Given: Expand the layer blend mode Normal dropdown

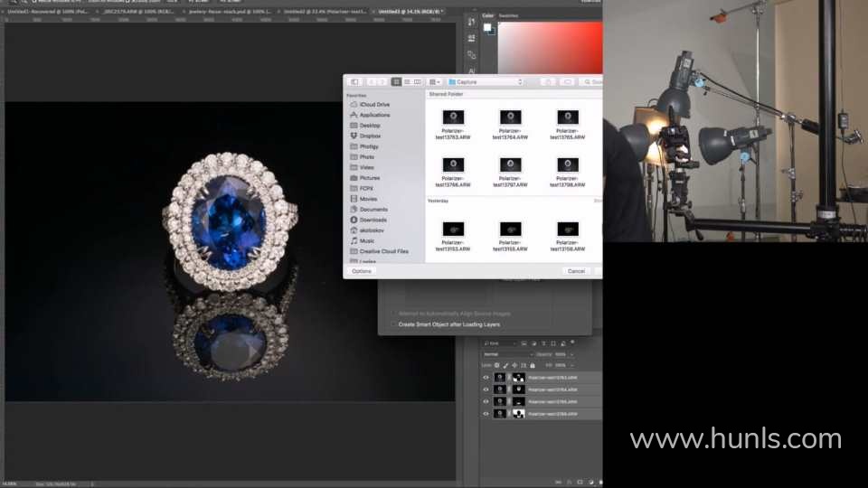Looking at the screenshot, I should (502, 353).
